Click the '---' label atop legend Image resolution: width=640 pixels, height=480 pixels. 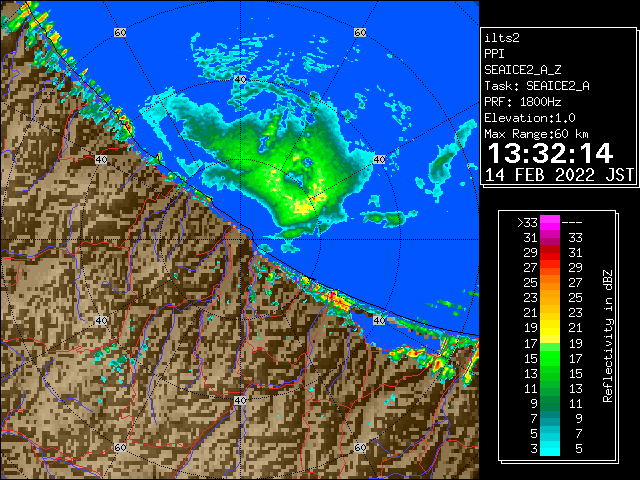point(572,223)
